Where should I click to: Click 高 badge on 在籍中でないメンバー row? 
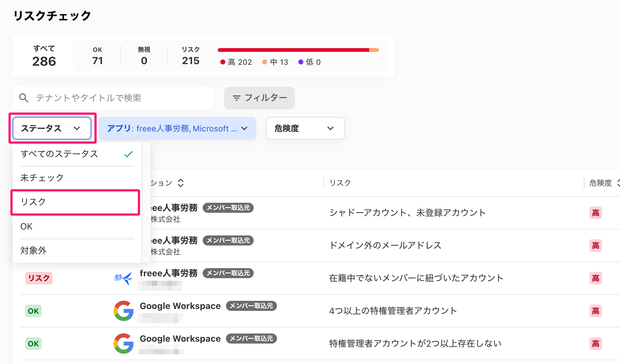[596, 278]
